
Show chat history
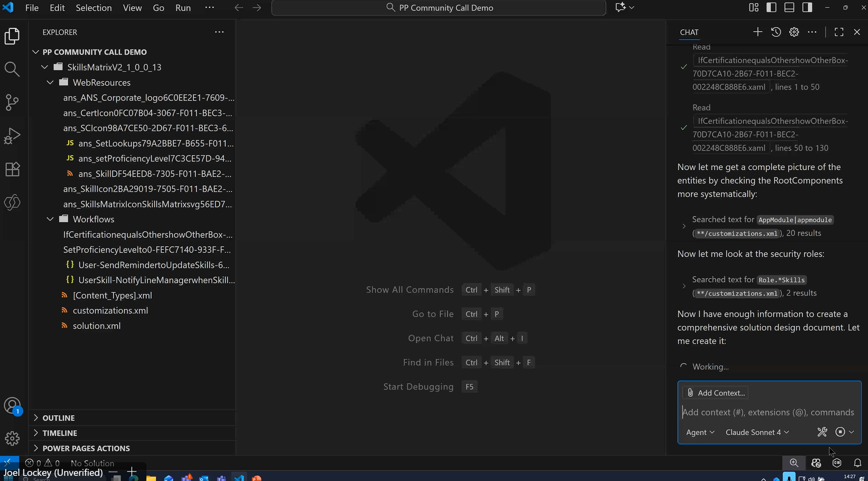(x=776, y=32)
